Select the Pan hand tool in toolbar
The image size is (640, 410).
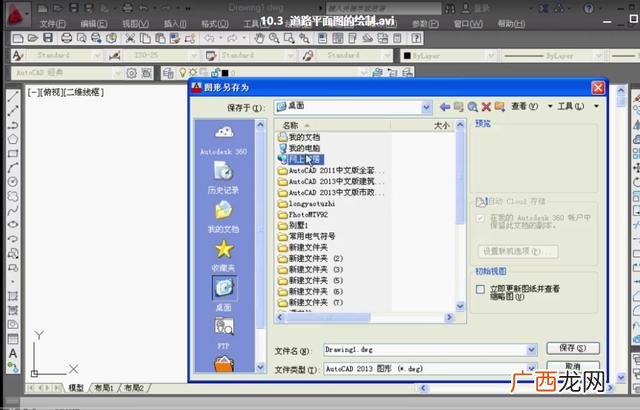pos(259,38)
